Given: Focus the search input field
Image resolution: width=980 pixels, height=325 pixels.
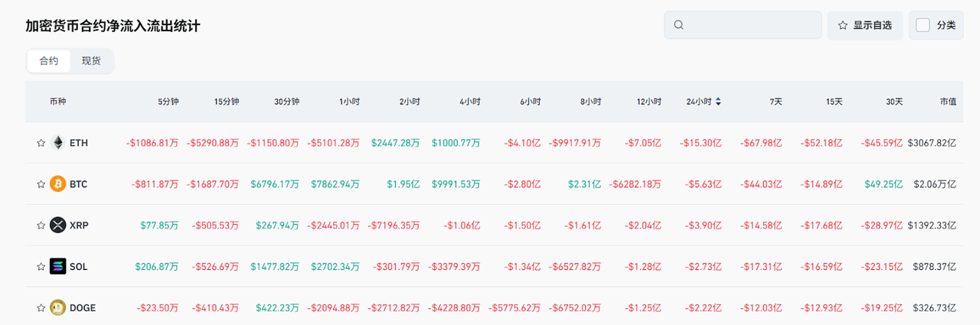Looking at the screenshot, I should [x=750, y=25].
